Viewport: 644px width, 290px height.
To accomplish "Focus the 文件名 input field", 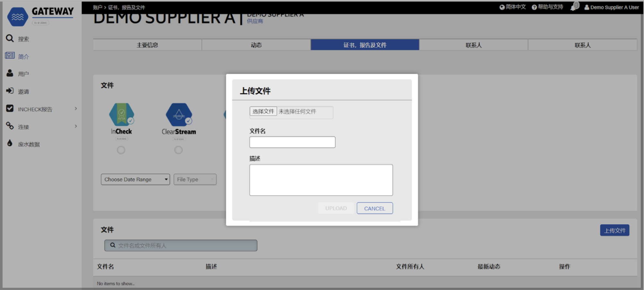I will (x=292, y=142).
